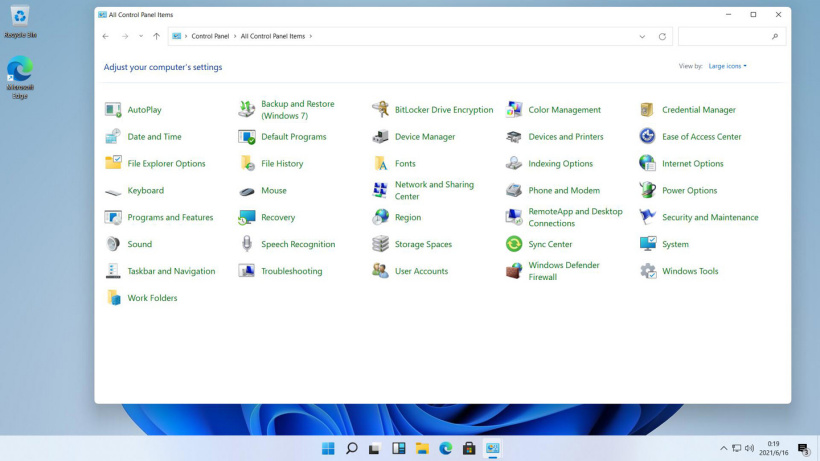Click the Power Options icon

(x=647, y=190)
